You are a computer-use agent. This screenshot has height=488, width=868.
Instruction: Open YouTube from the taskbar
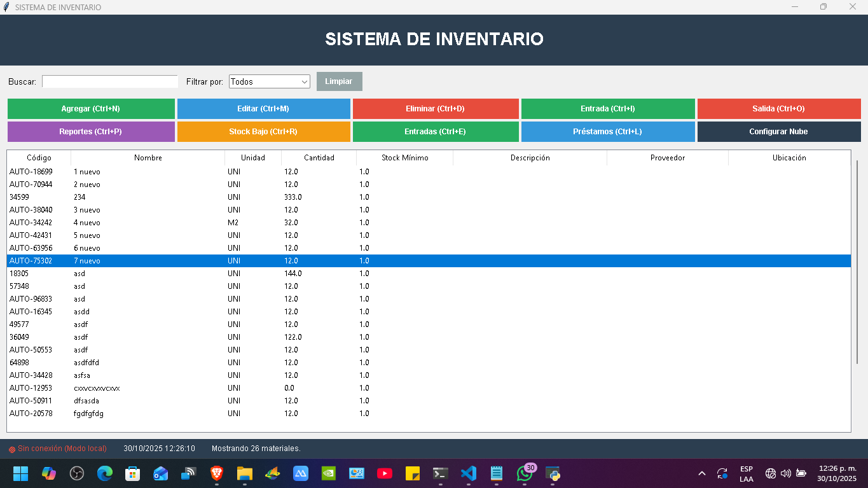385,473
